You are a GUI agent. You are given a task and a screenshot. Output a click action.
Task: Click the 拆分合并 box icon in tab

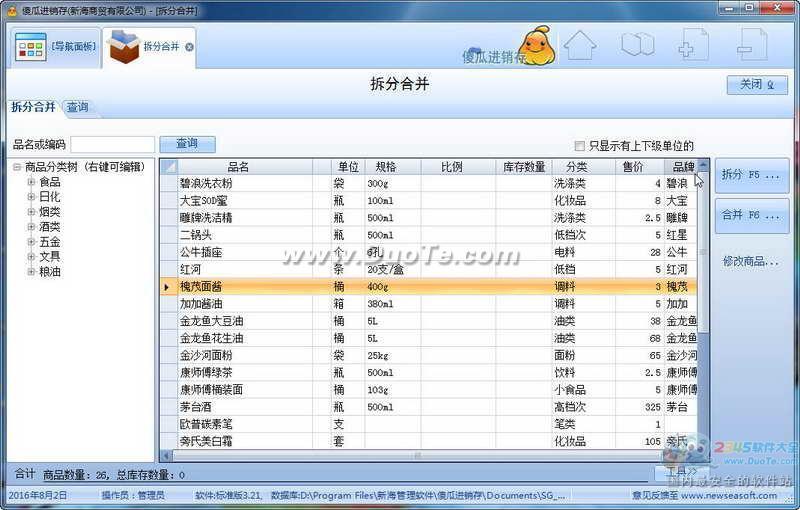[124, 47]
